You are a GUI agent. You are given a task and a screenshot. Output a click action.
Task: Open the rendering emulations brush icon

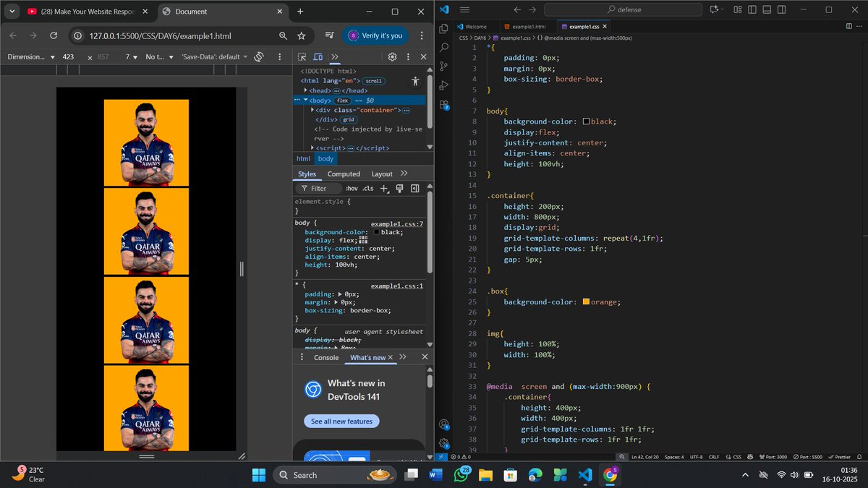pos(399,188)
